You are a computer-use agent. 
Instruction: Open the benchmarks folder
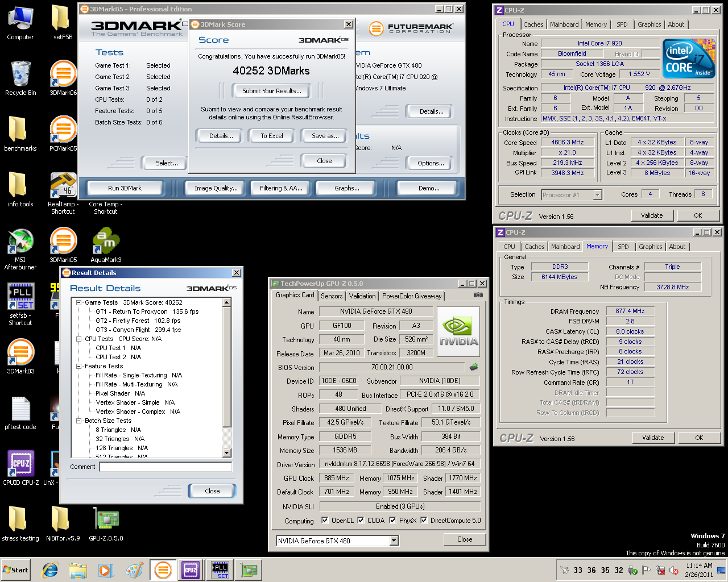click(20, 134)
